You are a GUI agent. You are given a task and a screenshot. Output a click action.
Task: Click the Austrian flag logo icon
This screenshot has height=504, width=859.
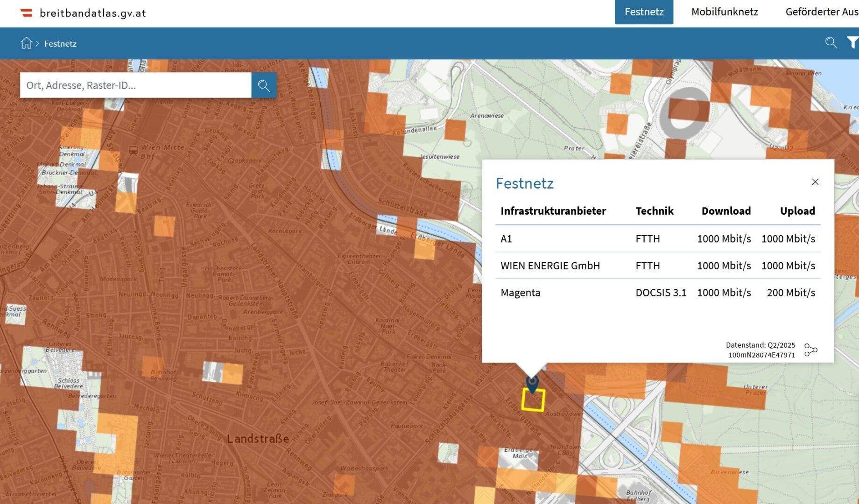point(27,13)
